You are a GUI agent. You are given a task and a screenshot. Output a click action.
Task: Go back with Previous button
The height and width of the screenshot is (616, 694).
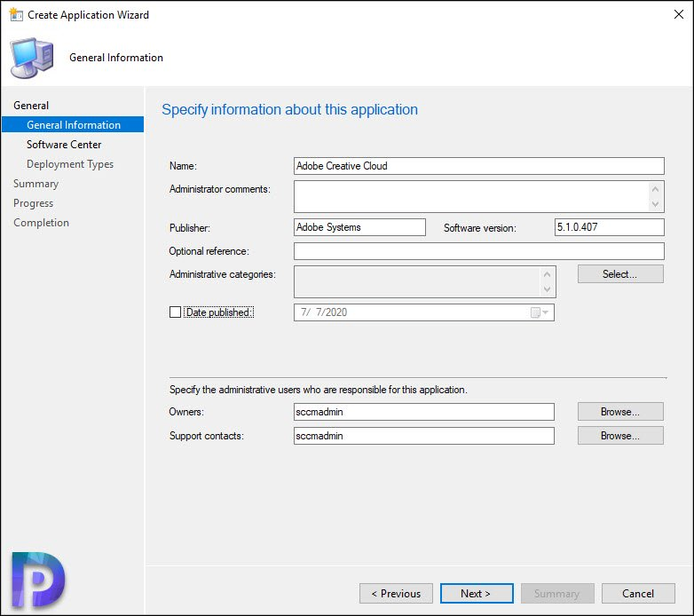pyautogui.click(x=396, y=594)
